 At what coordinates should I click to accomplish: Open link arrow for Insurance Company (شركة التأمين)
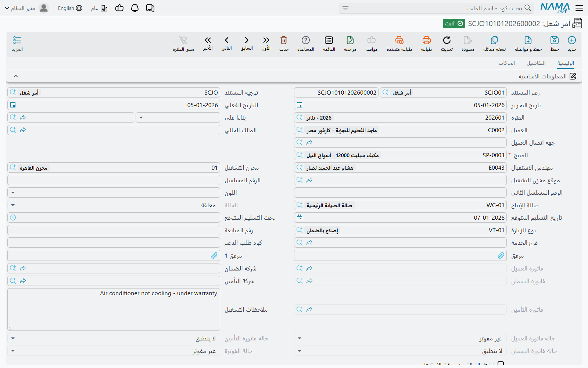click(x=23, y=281)
